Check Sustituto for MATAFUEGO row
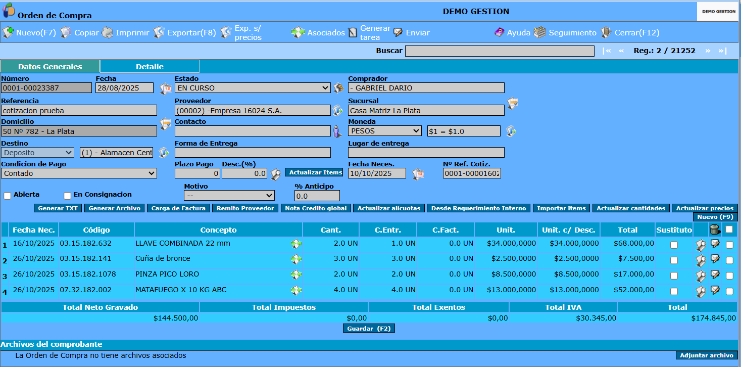This screenshot has width=741, height=367. coord(674,291)
